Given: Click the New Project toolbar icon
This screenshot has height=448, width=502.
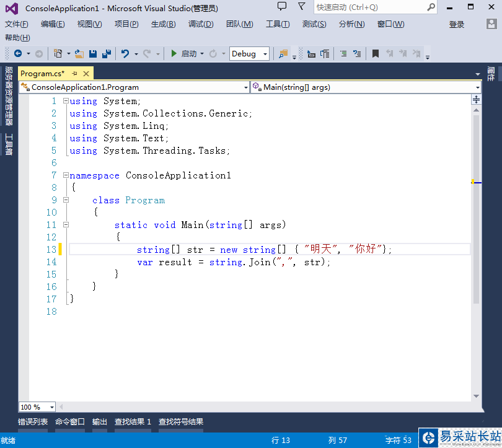Looking at the screenshot, I should (58, 53).
